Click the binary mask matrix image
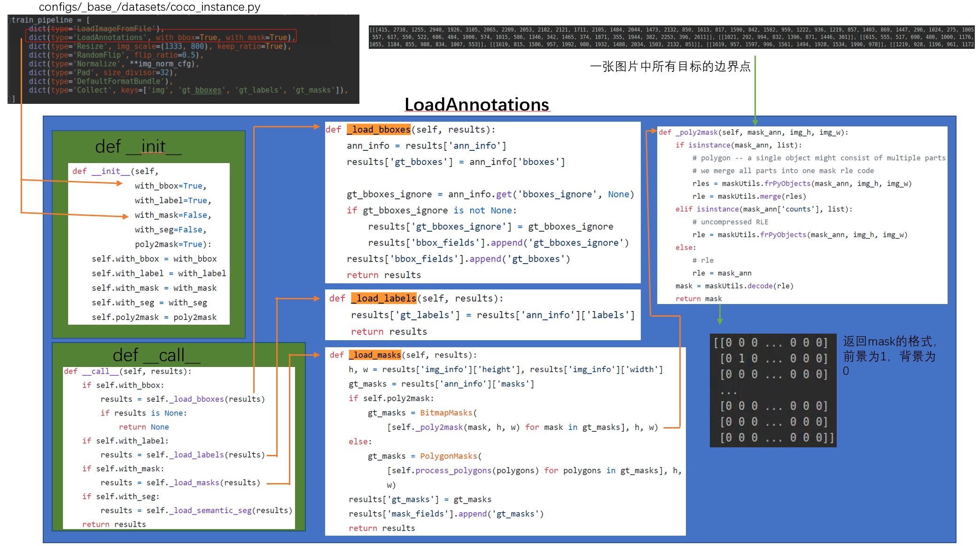 pyautogui.click(x=772, y=390)
